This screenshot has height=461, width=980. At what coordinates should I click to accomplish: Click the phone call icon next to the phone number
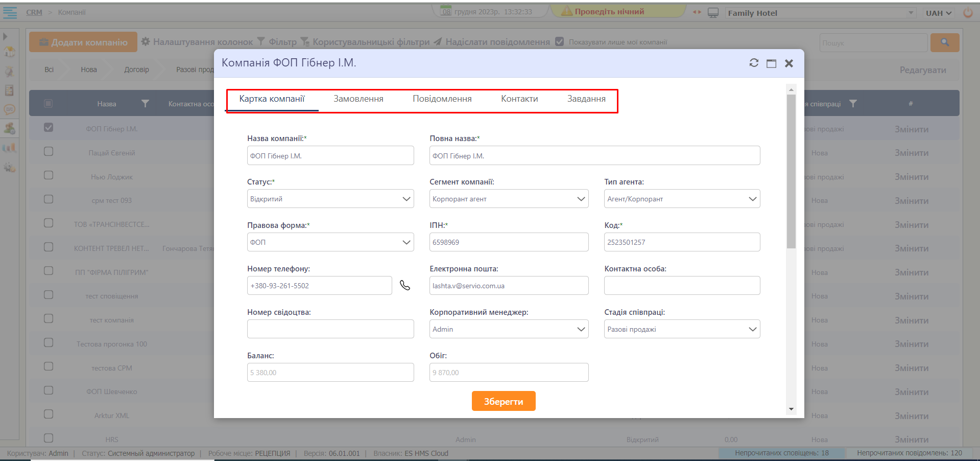405,285
